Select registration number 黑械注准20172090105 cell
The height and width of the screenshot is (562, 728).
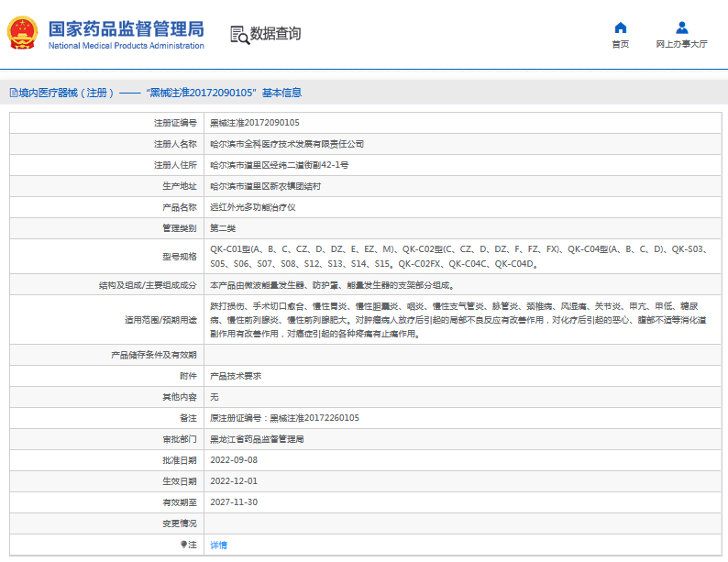255,123
